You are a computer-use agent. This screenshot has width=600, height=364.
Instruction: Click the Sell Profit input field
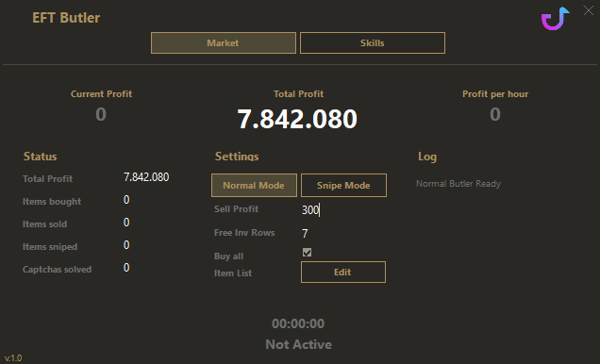(x=343, y=209)
